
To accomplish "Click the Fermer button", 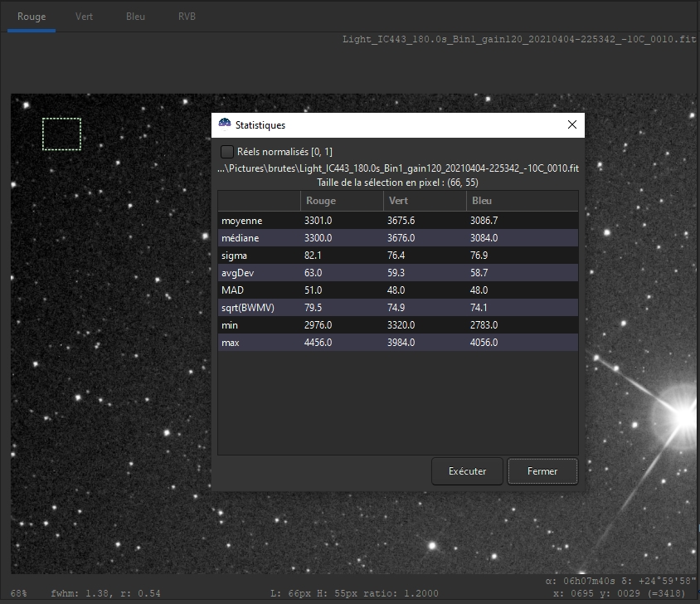I will (x=542, y=471).
